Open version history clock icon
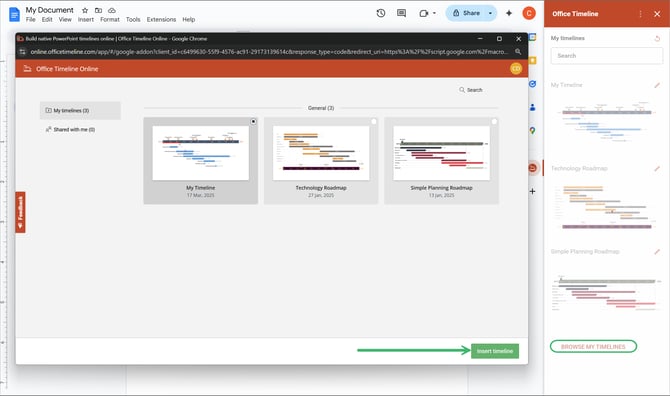Image resolution: width=670 pixels, height=396 pixels. point(380,13)
